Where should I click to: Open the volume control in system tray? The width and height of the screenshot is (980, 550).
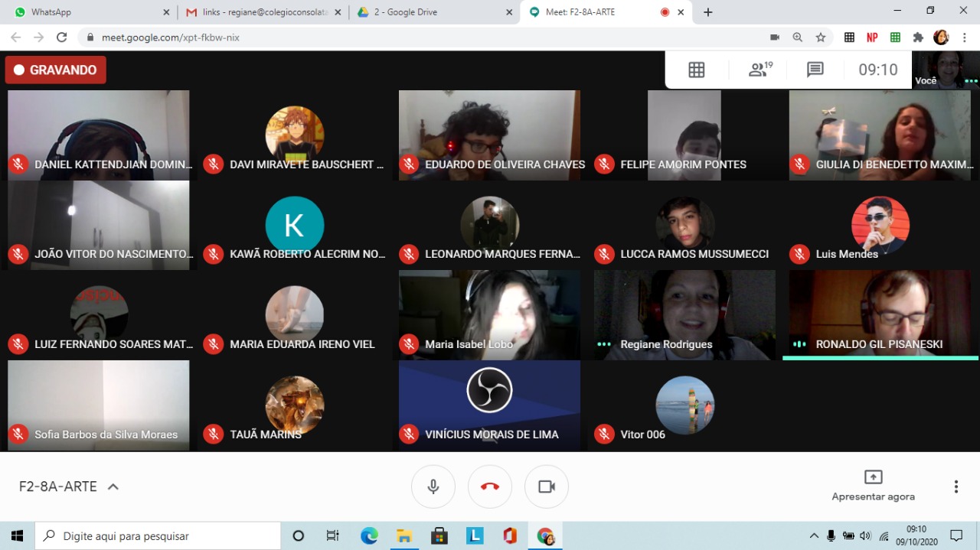click(x=865, y=536)
